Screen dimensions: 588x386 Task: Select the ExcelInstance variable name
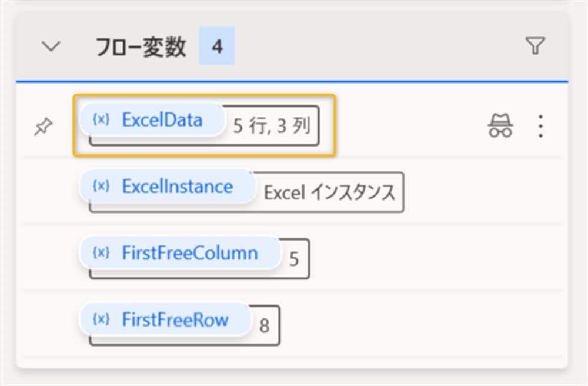(x=177, y=187)
